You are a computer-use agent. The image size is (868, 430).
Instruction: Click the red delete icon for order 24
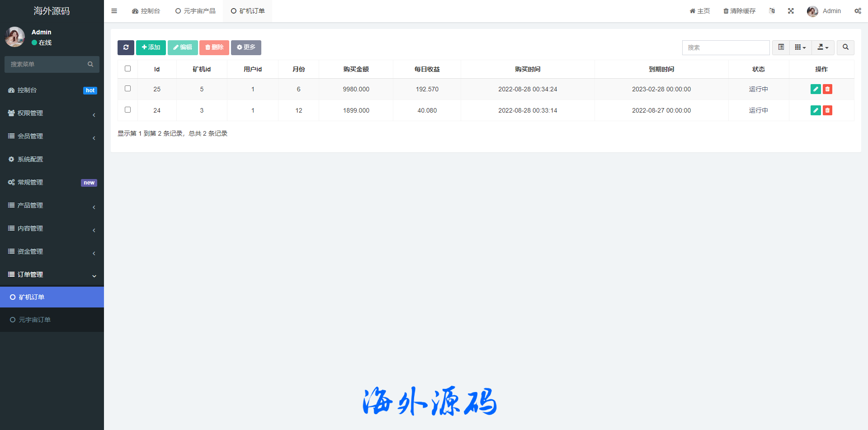pyautogui.click(x=827, y=110)
